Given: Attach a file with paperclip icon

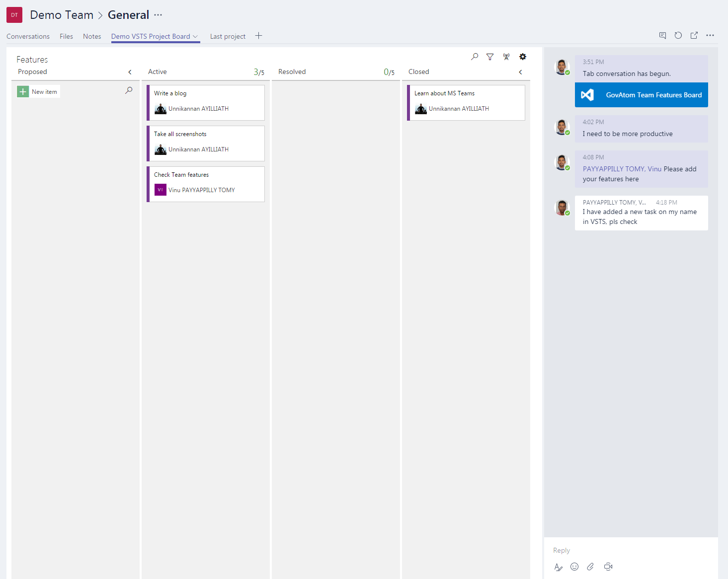Looking at the screenshot, I should 590,567.
